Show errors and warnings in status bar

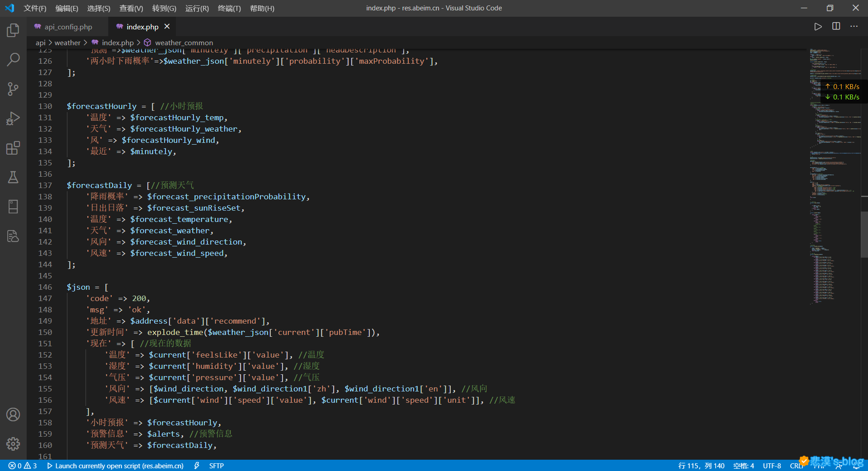(x=23, y=466)
